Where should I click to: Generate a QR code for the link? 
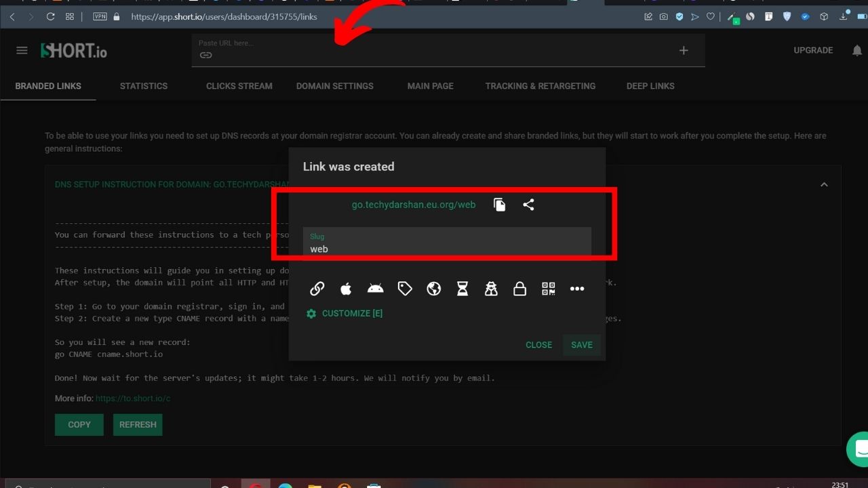(549, 289)
